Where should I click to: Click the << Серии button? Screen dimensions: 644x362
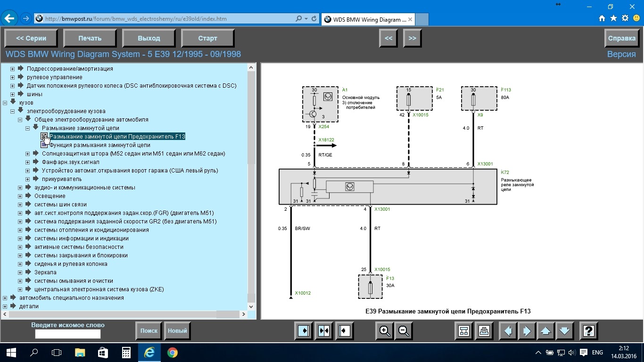pos(31,38)
